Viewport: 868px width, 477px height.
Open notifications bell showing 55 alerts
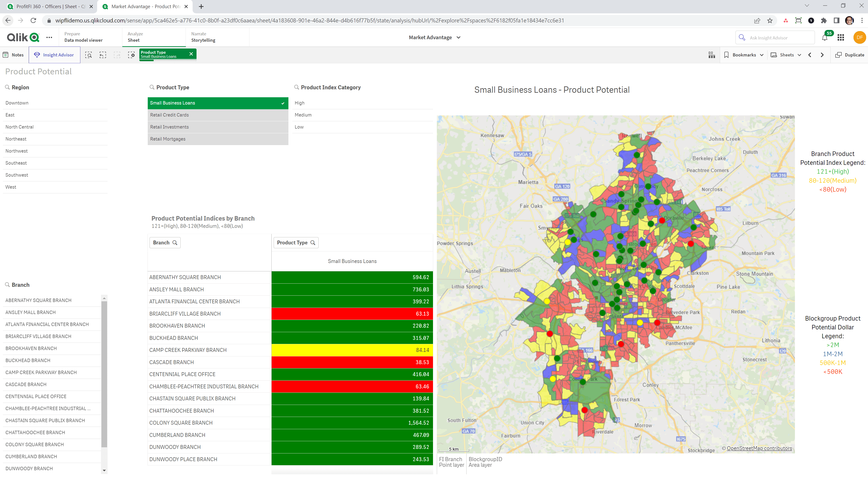tap(825, 37)
